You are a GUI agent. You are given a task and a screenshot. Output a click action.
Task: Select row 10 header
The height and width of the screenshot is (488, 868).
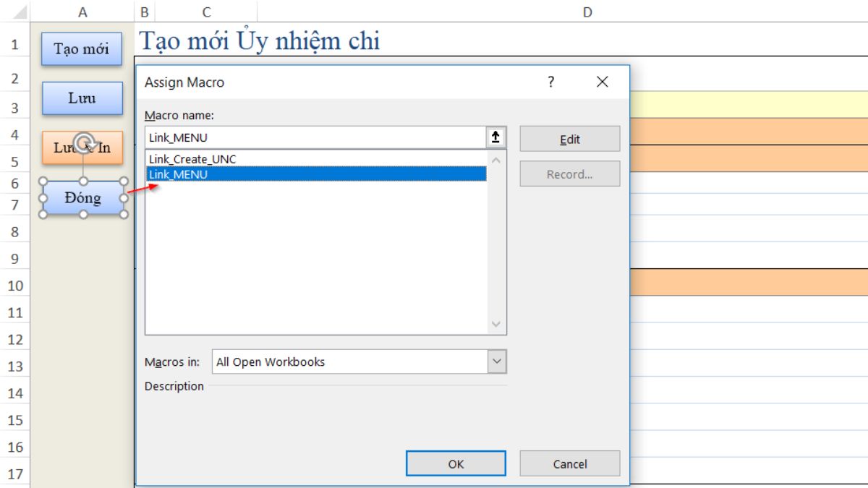[x=15, y=286]
